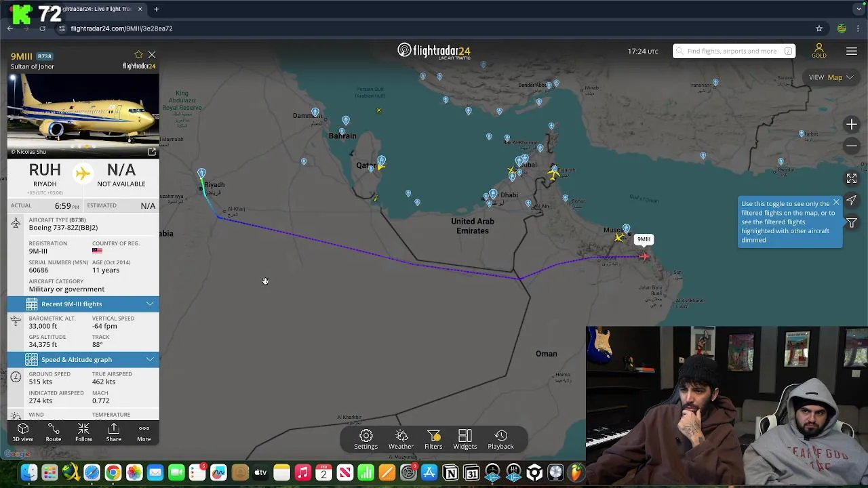Open the browser three-dot menu
The width and height of the screenshot is (868, 488).
859,28
